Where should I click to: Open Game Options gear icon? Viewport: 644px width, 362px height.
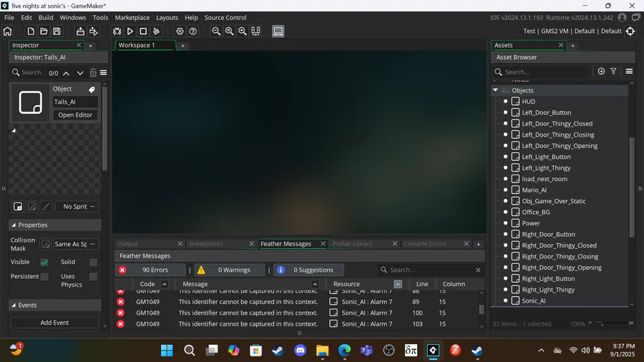tap(180, 31)
